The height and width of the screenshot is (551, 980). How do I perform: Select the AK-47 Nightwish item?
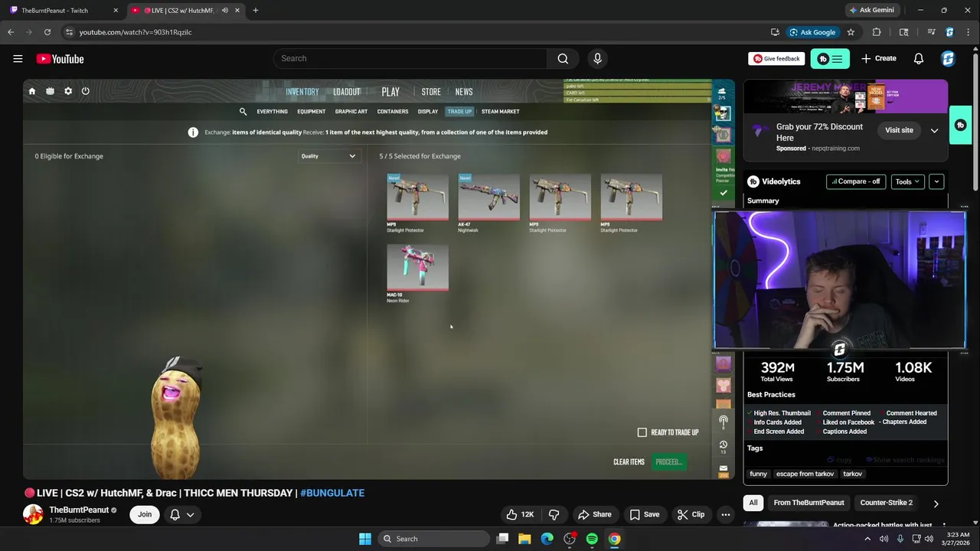pyautogui.click(x=488, y=204)
